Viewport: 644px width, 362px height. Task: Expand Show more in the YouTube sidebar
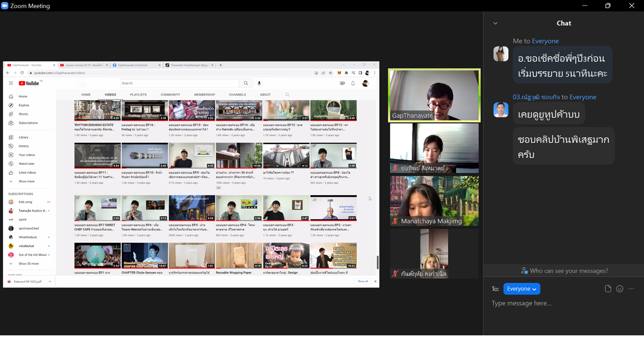point(26,182)
